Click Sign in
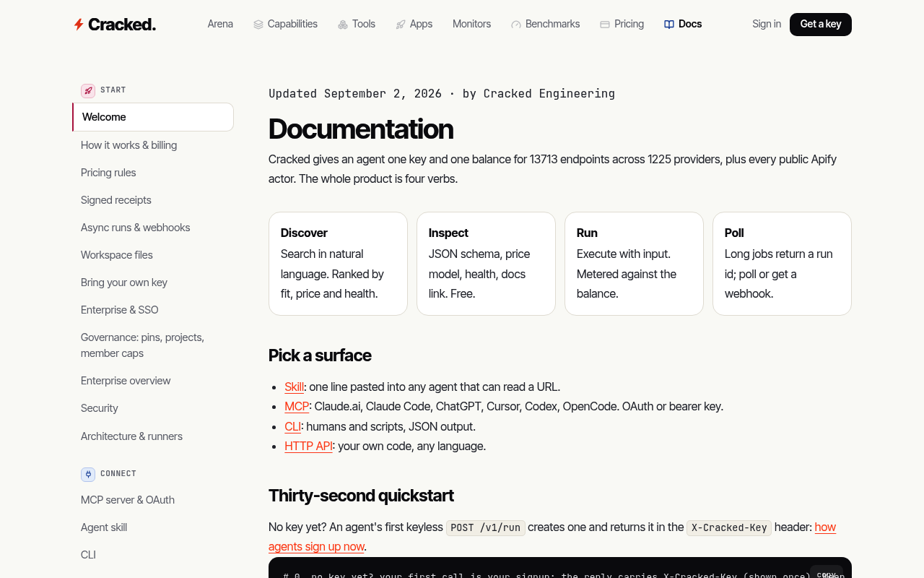 pos(767,24)
